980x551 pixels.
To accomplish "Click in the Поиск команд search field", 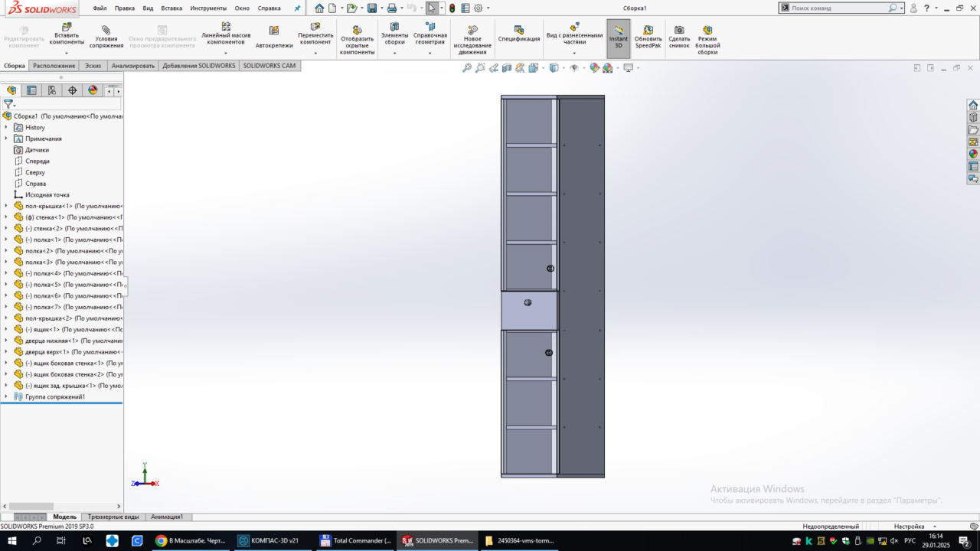I will (838, 8).
